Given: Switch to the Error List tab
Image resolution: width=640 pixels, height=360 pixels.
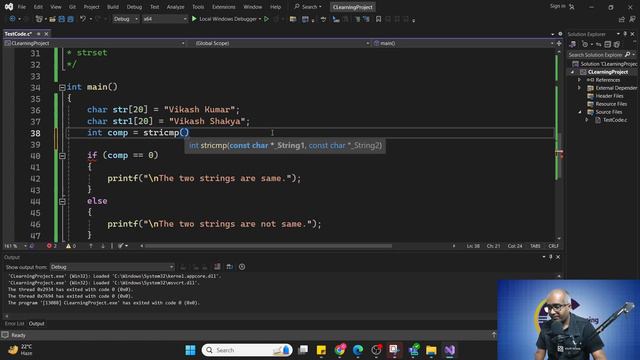Looking at the screenshot, I should pyautogui.click(x=14, y=324).
